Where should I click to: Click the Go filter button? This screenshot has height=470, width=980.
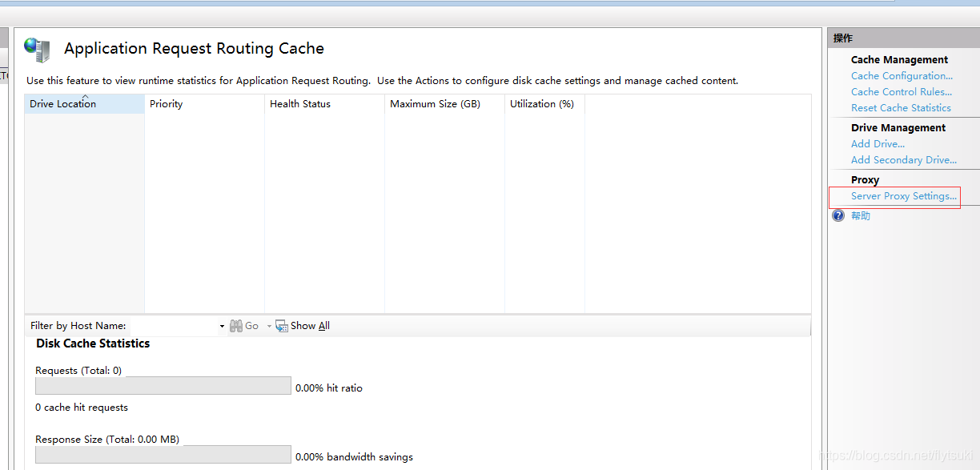coord(244,326)
